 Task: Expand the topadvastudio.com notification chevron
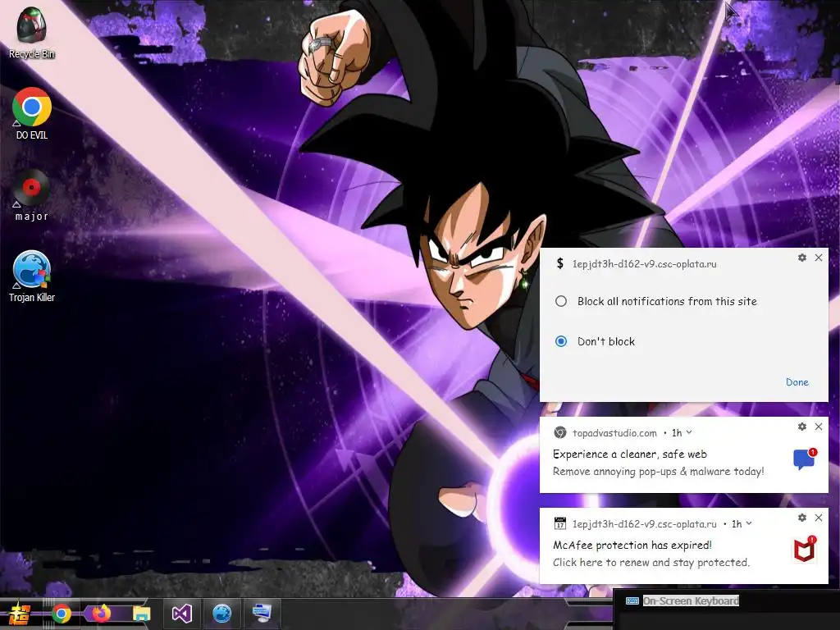(689, 432)
